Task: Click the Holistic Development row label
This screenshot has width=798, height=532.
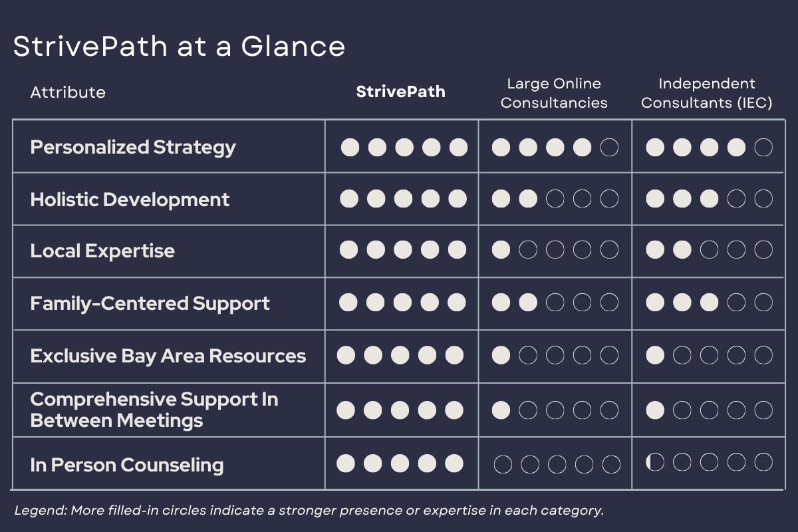Action: pyautogui.click(x=130, y=199)
